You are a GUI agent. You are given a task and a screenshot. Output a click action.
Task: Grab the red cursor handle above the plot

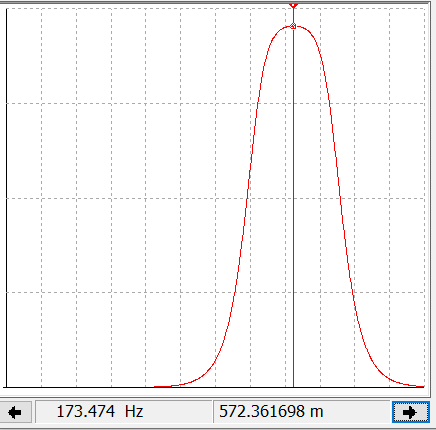point(293,5)
